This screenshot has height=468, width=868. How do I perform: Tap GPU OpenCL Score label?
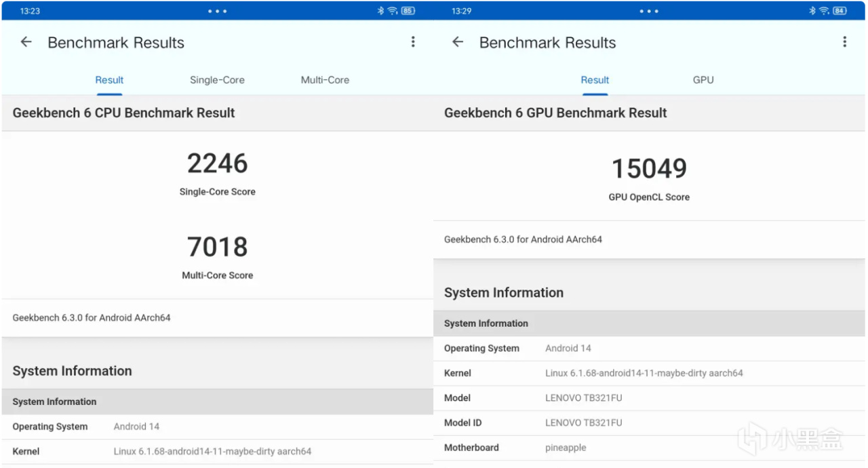click(649, 197)
